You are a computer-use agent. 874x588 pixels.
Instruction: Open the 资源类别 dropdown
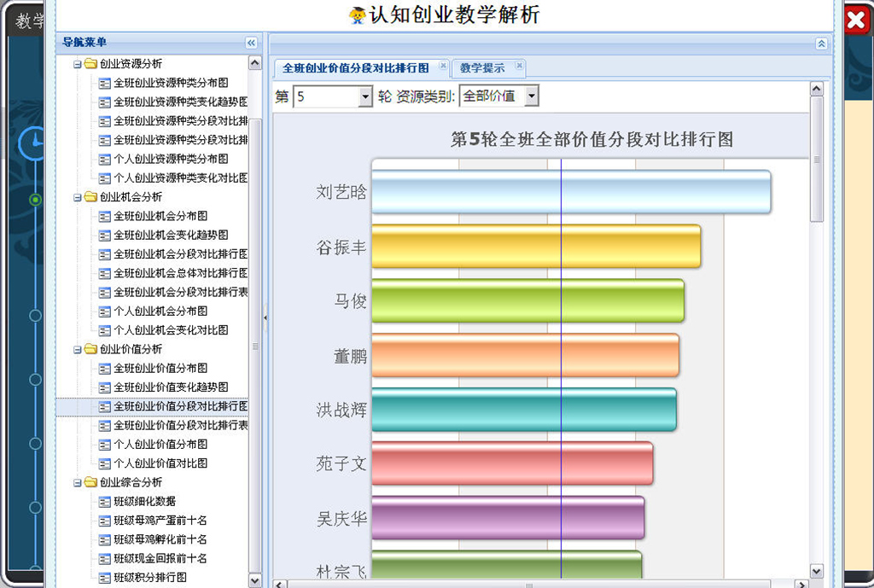tap(531, 97)
